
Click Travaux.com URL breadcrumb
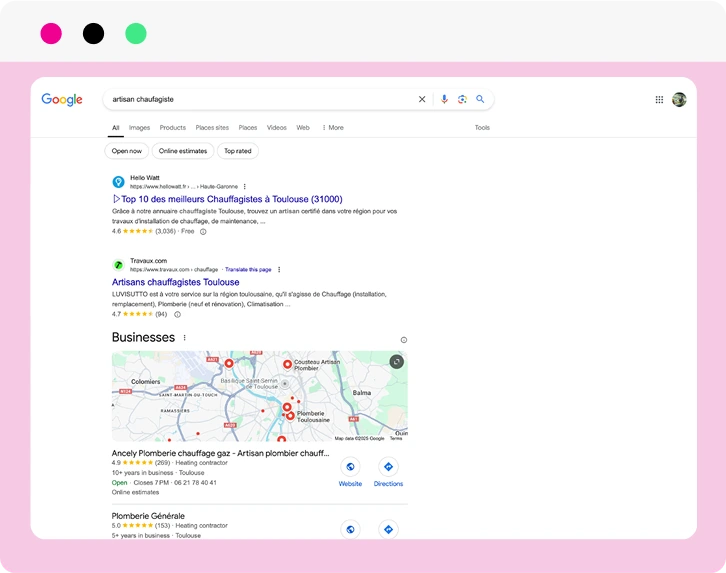pos(174,269)
